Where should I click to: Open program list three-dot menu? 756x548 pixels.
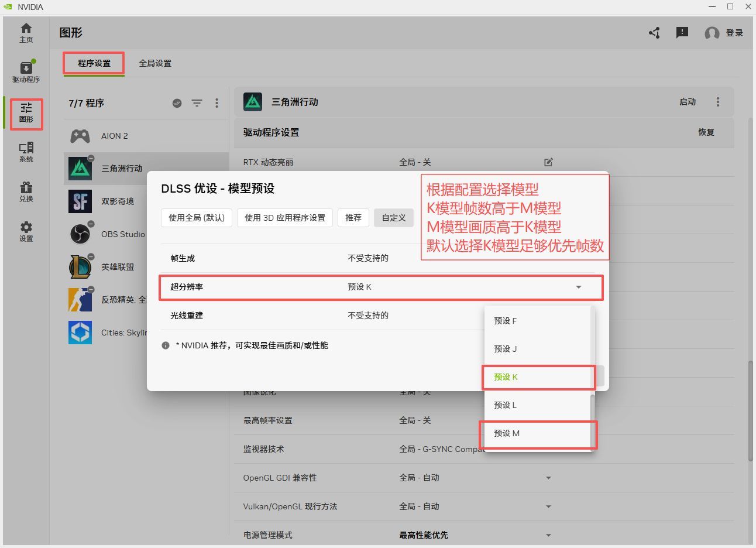point(217,103)
